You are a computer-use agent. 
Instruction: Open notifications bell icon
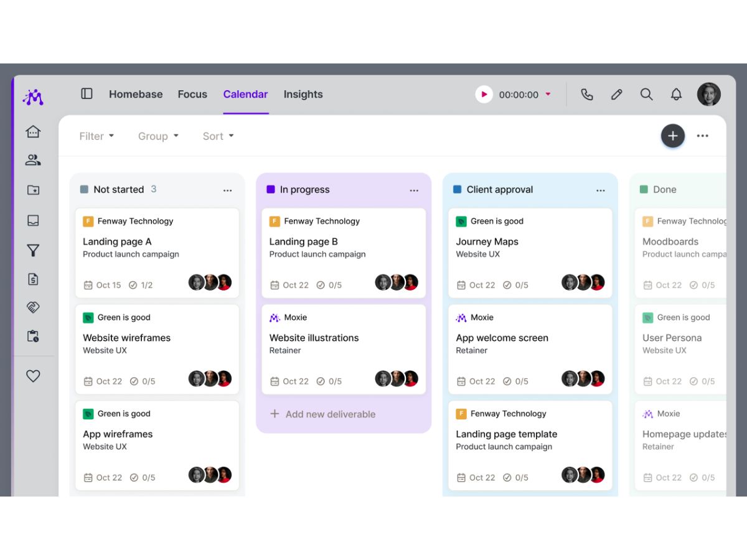pos(676,94)
